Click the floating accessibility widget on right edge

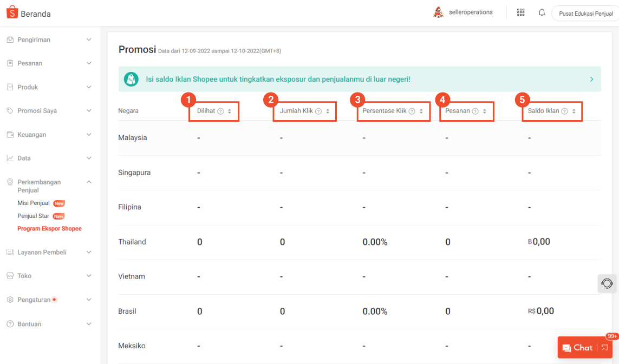coord(606,283)
